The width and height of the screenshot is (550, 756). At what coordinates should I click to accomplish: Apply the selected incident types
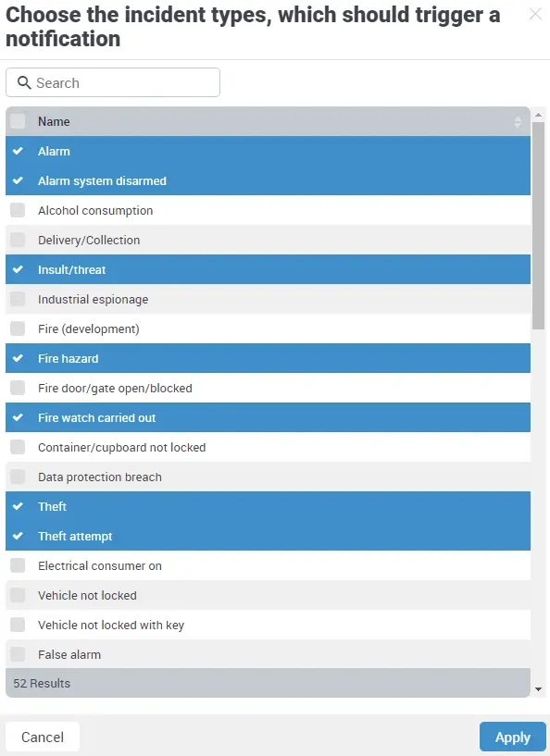(512, 737)
